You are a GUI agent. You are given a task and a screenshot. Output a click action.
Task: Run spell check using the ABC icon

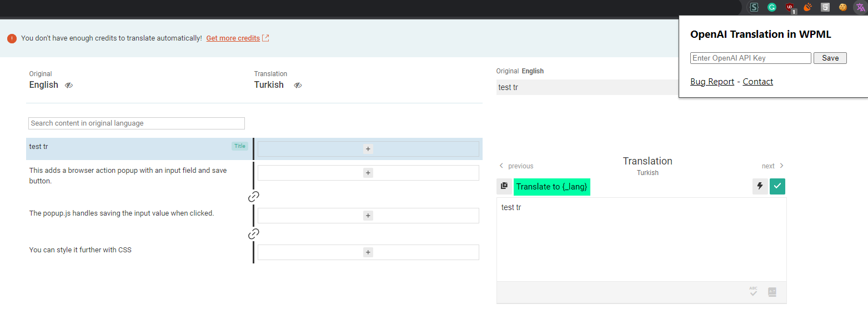pos(752,292)
